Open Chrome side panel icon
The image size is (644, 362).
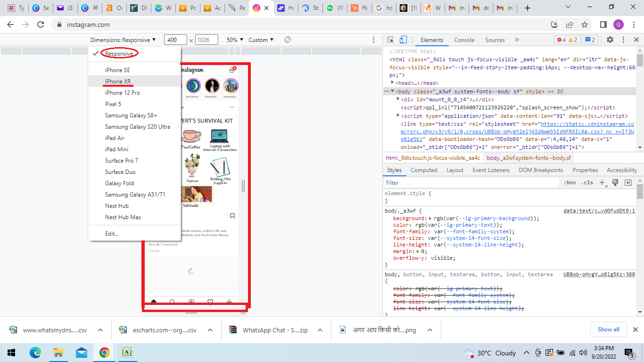[603, 25]
